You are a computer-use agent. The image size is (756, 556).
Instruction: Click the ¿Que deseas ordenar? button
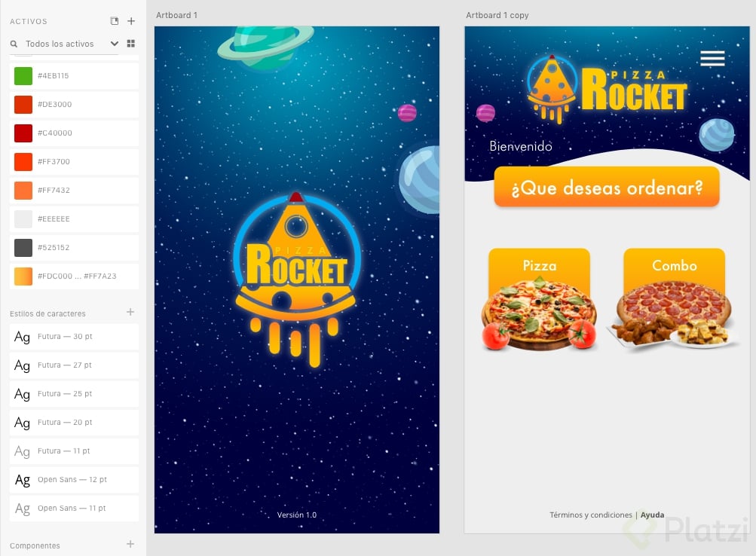click(x=607, y=188)
